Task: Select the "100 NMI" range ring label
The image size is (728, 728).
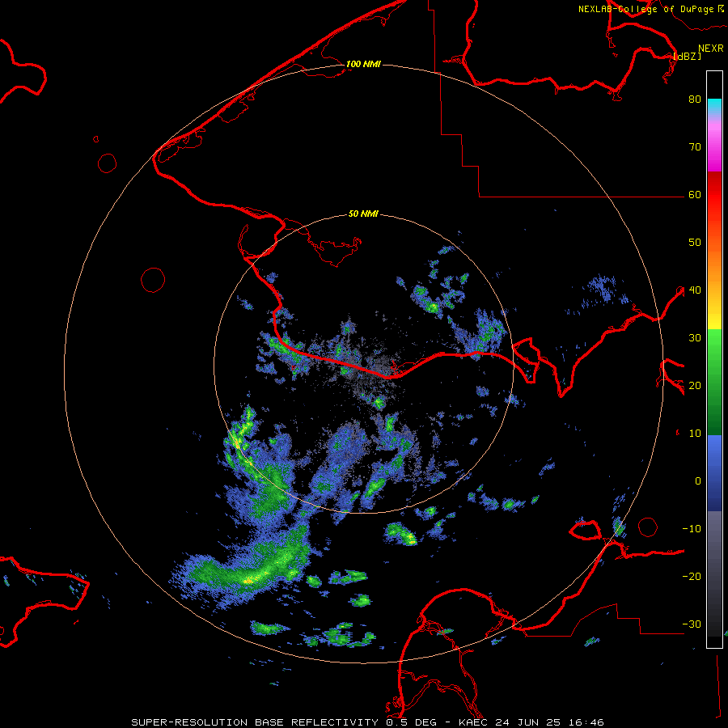Action: coord(363,64)
